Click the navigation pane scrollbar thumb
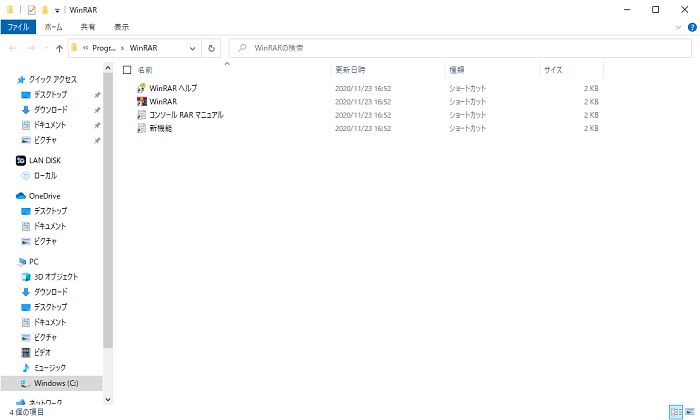This screenshot has height=420, width=700. [x=108, y=210]
